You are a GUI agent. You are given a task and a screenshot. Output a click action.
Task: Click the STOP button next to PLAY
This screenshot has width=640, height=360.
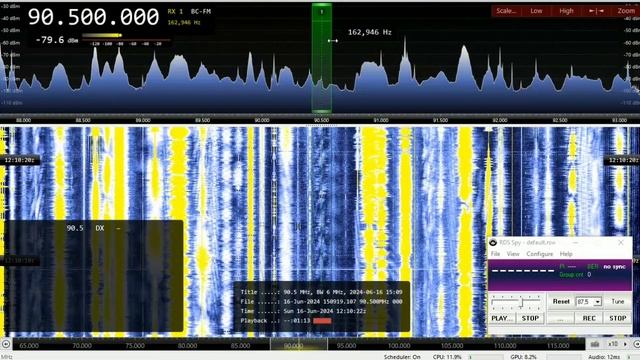(530, 318)
